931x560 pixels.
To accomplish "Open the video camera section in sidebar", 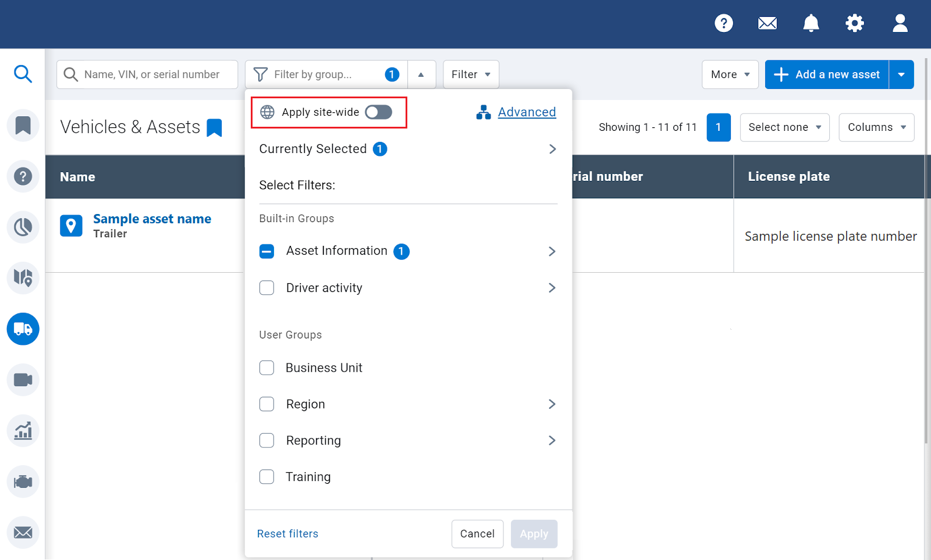I will [23, 380].
